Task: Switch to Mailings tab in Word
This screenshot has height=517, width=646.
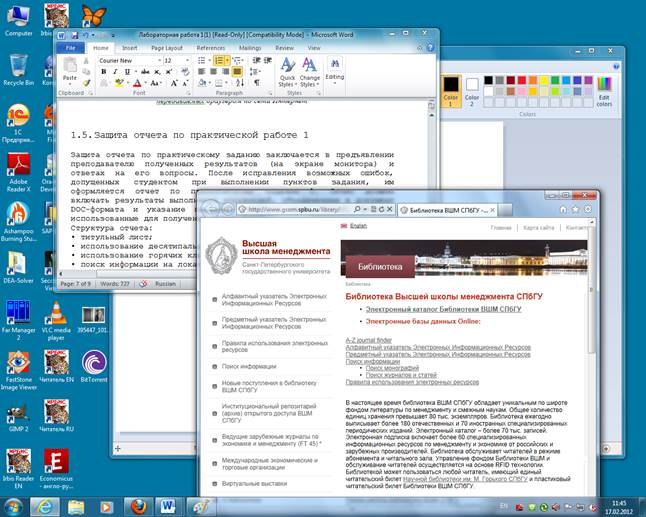Action: click(x=250, y=48)
